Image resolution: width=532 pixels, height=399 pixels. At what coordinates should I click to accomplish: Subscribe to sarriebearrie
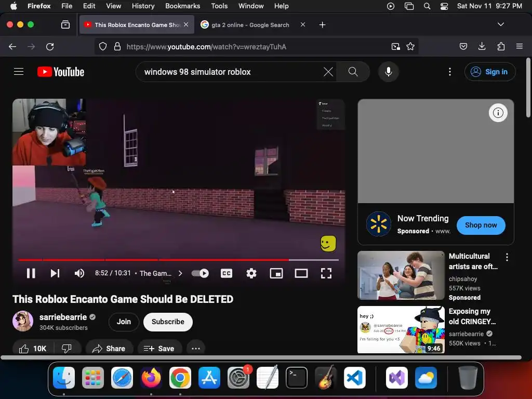tap(168, 322)
